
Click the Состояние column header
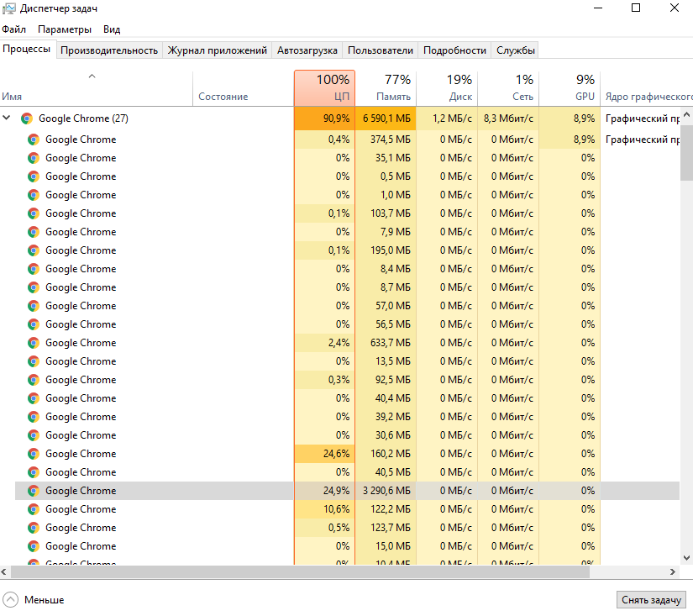[x=244, y=88]
